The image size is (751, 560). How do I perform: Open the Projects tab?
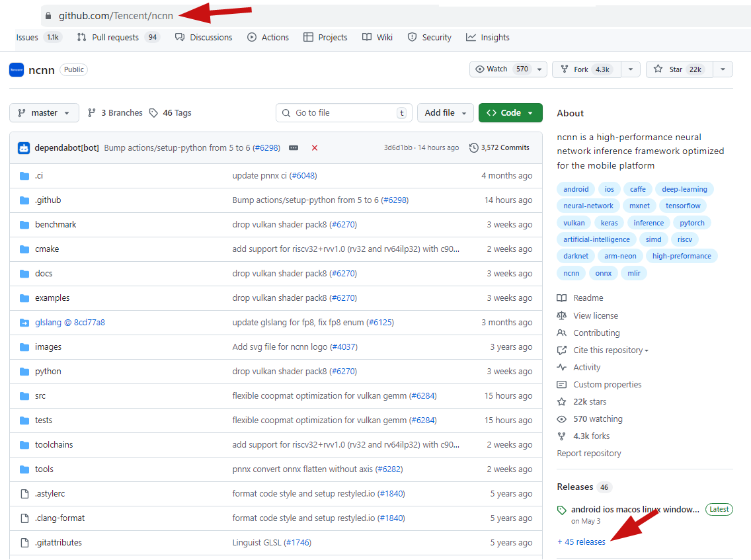[x=326, y=38]
